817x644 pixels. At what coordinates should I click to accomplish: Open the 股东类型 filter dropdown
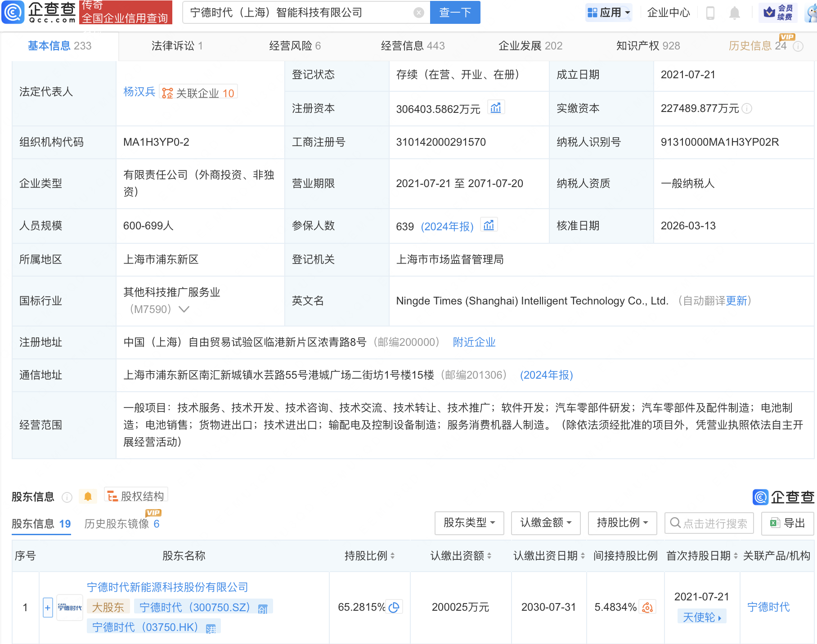pos(469,523)
